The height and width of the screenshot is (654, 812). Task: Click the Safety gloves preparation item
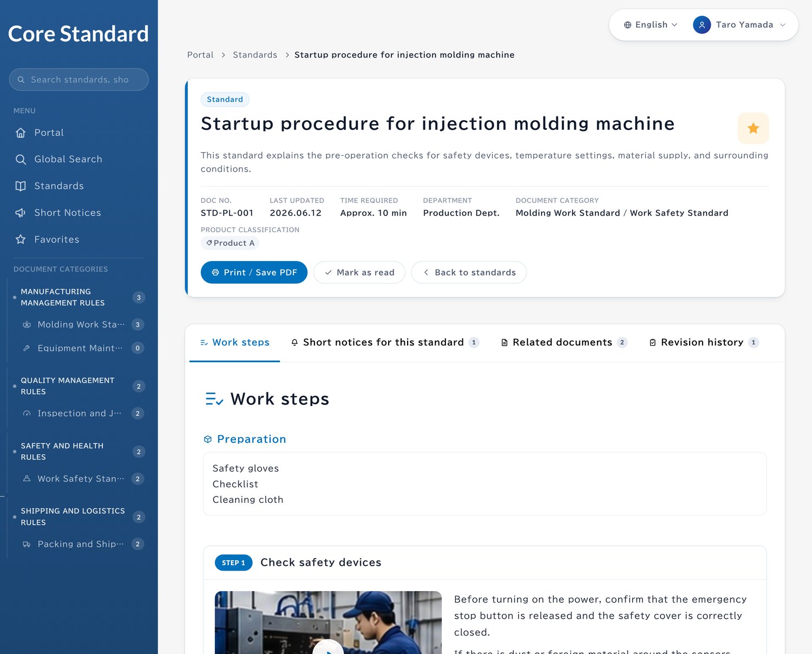tap(246, 468)
